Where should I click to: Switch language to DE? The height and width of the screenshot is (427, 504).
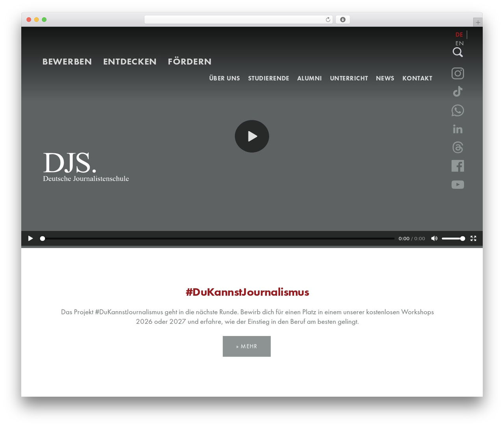[459, 35]
